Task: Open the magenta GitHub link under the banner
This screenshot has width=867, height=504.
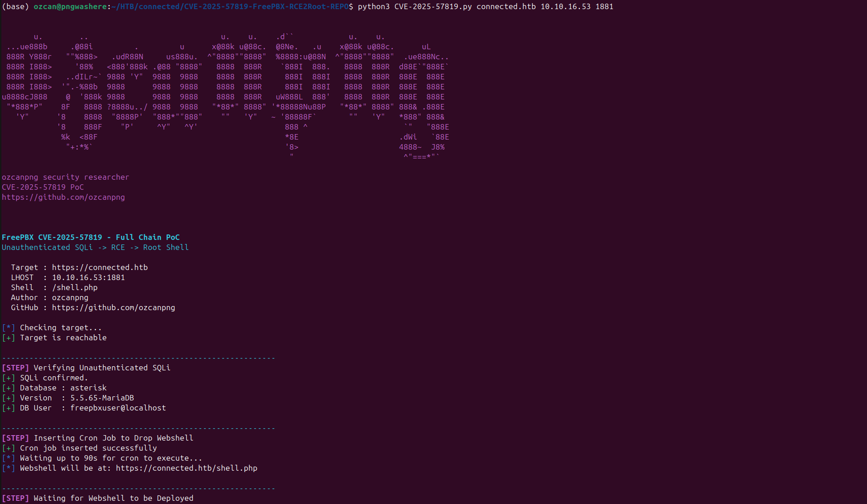Action: [x=63, y=197]
